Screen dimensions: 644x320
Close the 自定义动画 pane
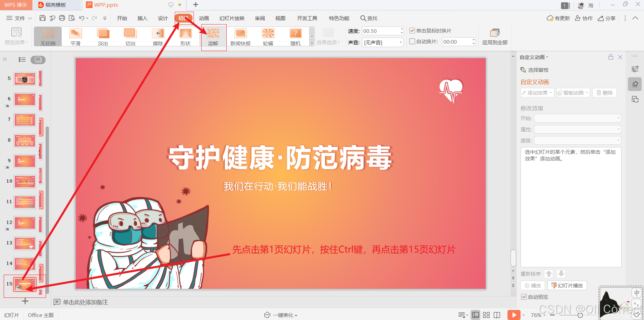[x=620, y=57]
